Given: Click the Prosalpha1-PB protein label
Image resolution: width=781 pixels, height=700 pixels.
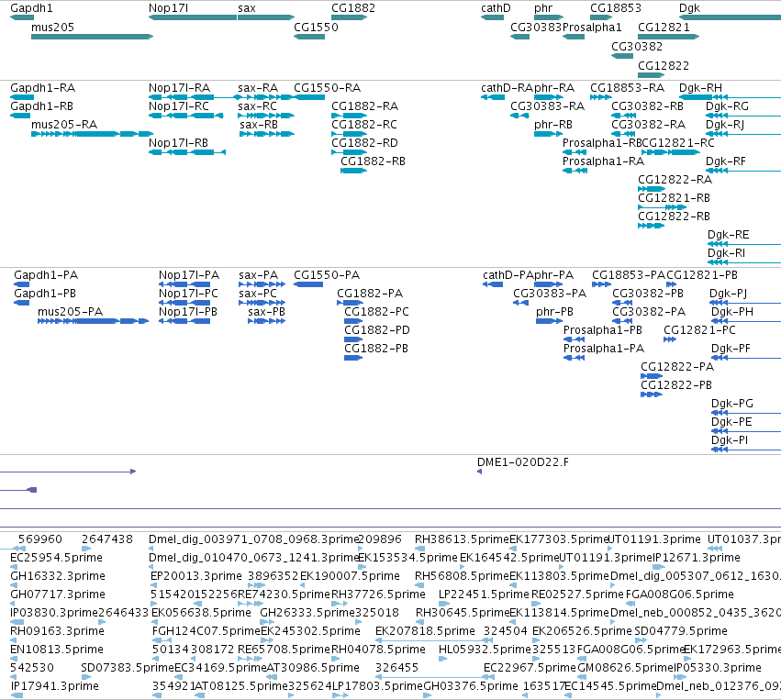Looking at the screenshot, I should [603, 330].
